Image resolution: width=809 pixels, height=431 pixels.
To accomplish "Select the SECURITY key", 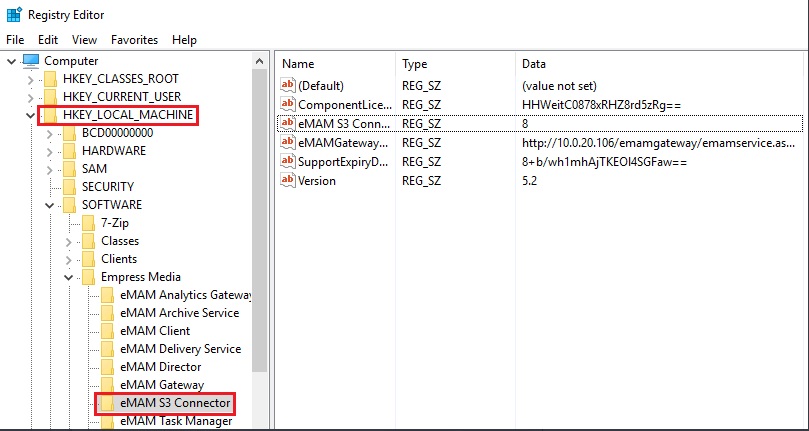I will 108,187.
